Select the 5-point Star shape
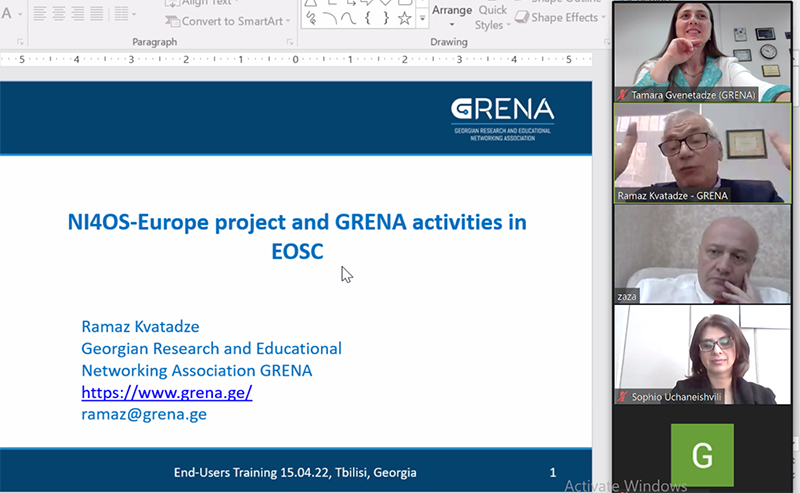The height and width of the screenshot is (493, 800). 405,19
